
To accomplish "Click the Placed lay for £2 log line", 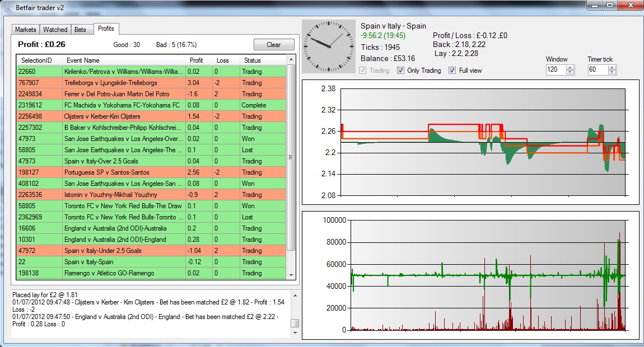I will pyautogui.click(x=45, y=295).
